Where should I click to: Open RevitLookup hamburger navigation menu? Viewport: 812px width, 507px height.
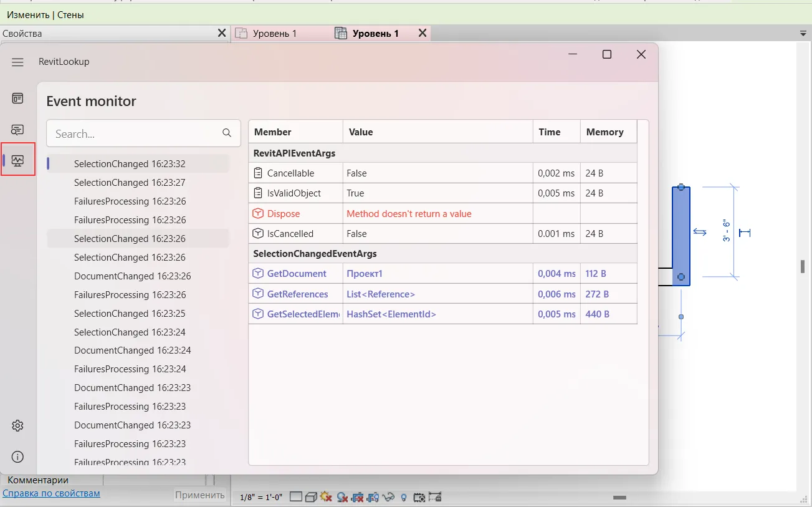pyautogui.click(x=17, y=62)
